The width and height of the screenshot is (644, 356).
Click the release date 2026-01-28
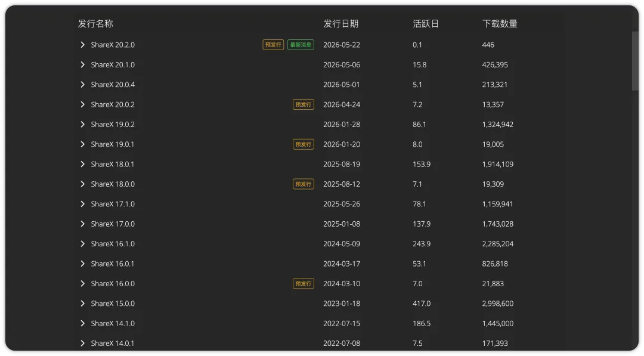342,125
